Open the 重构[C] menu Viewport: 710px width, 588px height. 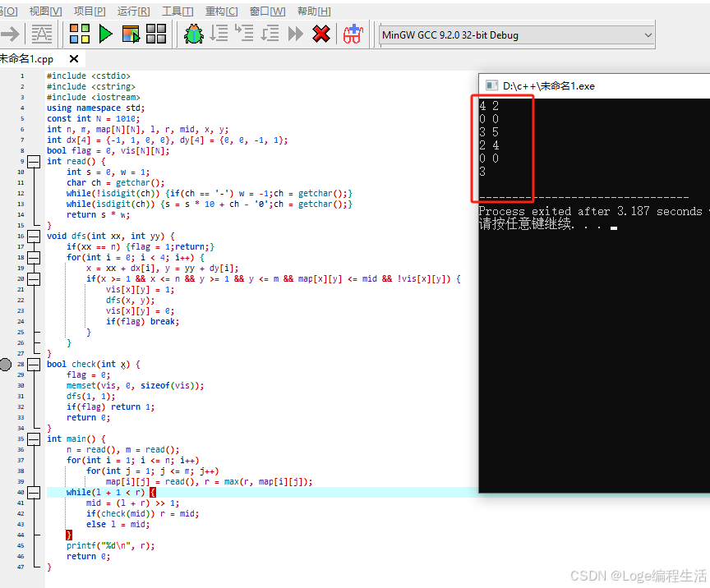coord(221,11)
